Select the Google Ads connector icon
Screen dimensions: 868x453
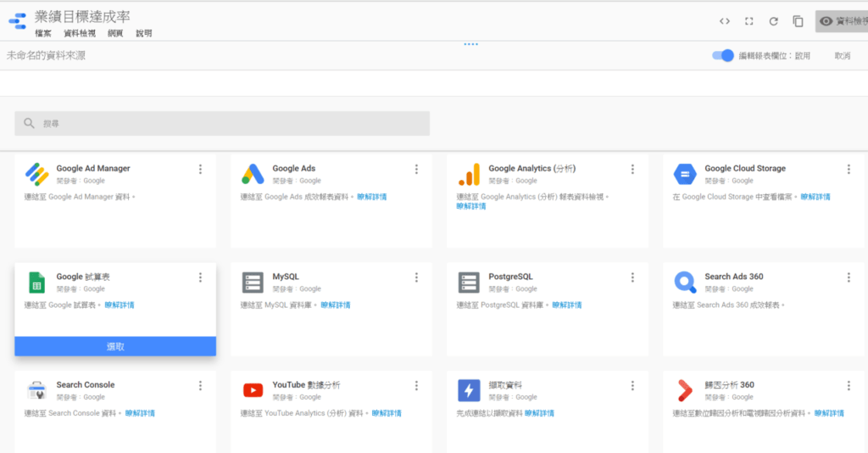click(x=253, y=174)
